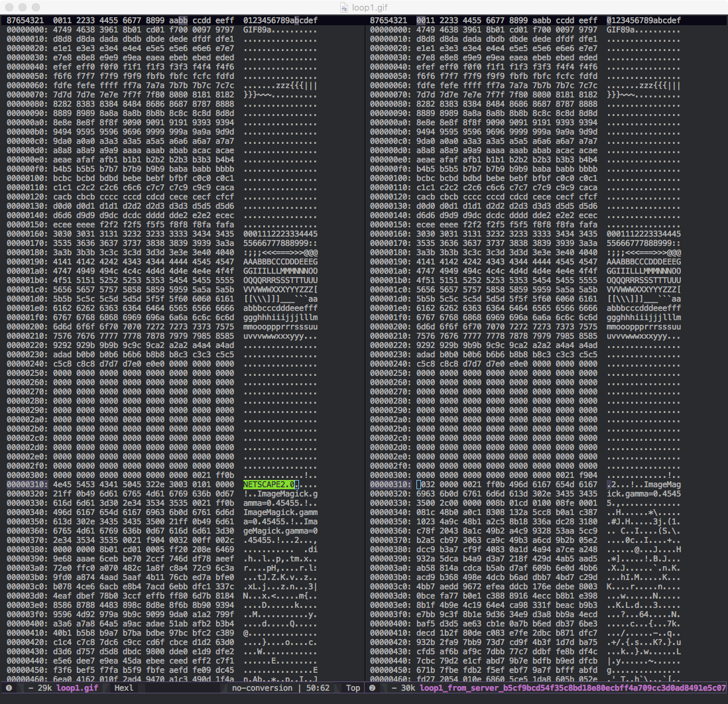Click address 00000200: in left pane
728x704 pixels.
27,327
